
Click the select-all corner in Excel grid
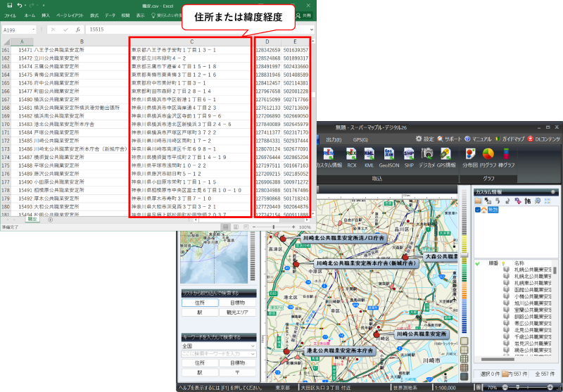6,42
